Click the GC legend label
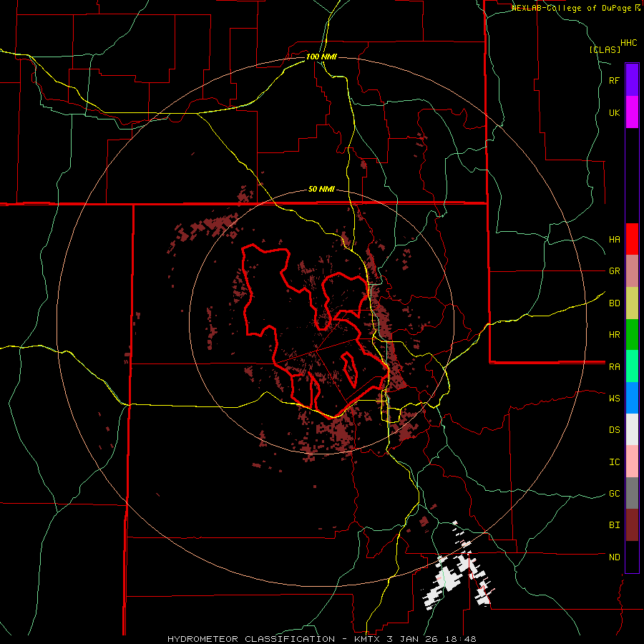The image size is (644, 644). tap(614, 494)
